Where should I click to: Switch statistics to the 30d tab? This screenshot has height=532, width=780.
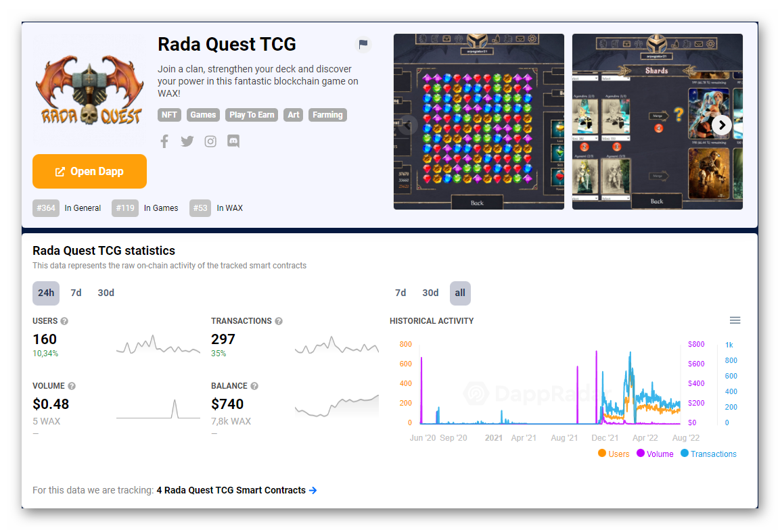(x=106, y=293)
